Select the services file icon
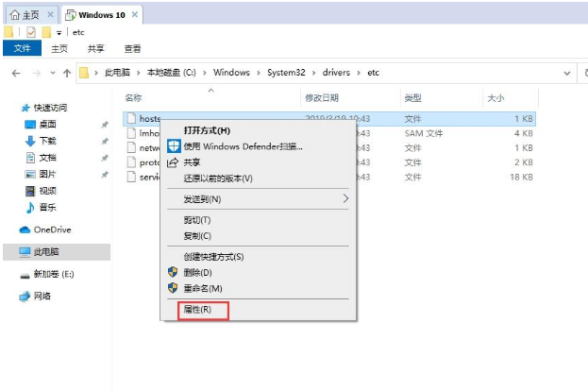 (131, 177)
